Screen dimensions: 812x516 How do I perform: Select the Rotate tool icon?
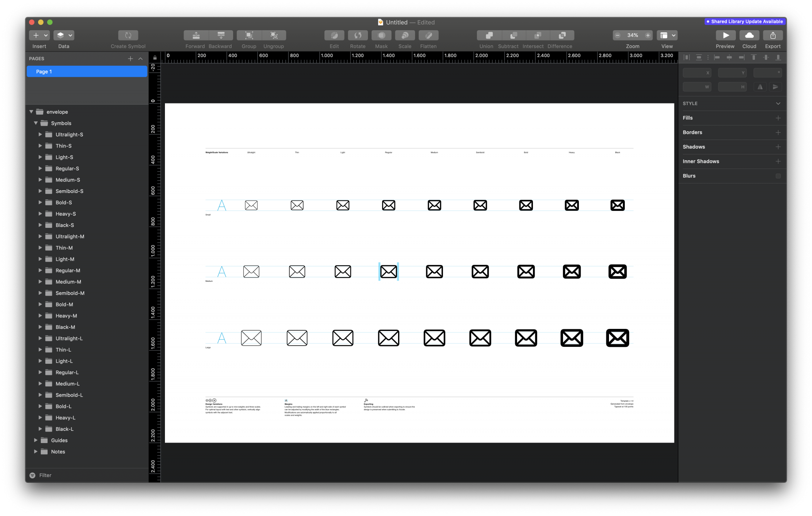[358, 35]
